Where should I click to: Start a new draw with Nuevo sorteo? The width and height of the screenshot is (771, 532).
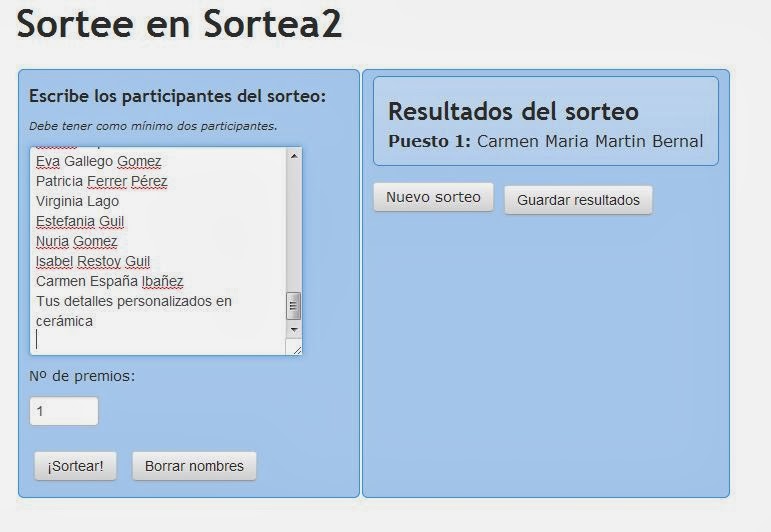433,197
